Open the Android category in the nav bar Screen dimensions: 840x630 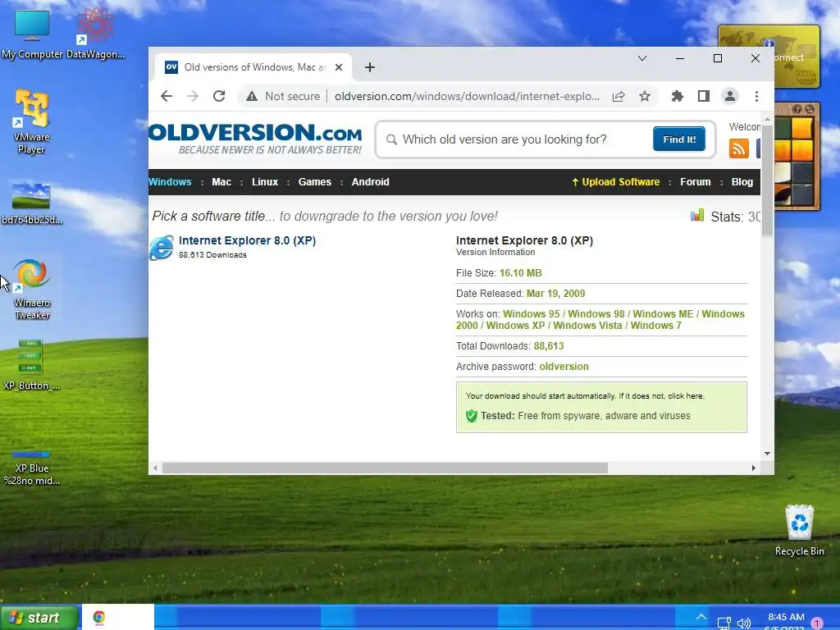click(370, 182)
